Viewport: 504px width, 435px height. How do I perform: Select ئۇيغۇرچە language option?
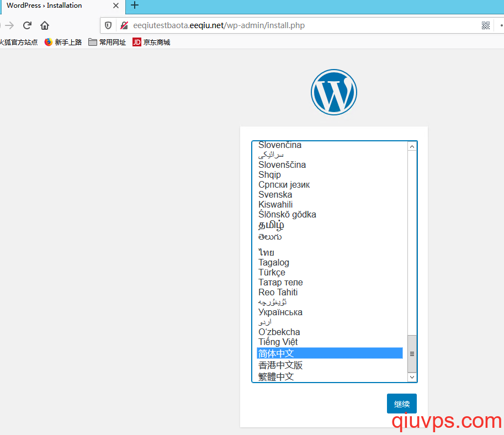pos(330,302)
